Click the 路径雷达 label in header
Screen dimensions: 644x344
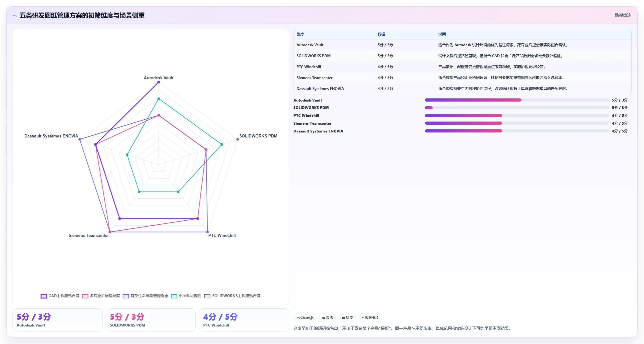623,15
